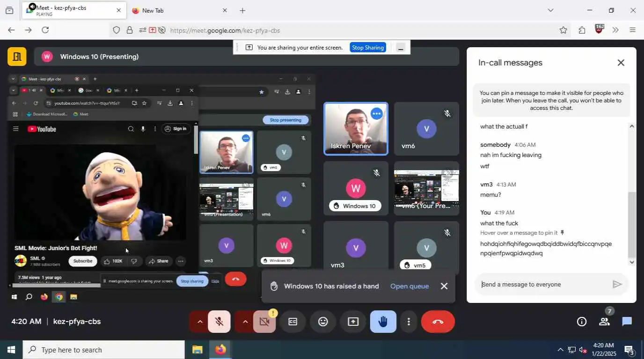Click the meeting code kez-pfya-cbs label

point(77,322)
